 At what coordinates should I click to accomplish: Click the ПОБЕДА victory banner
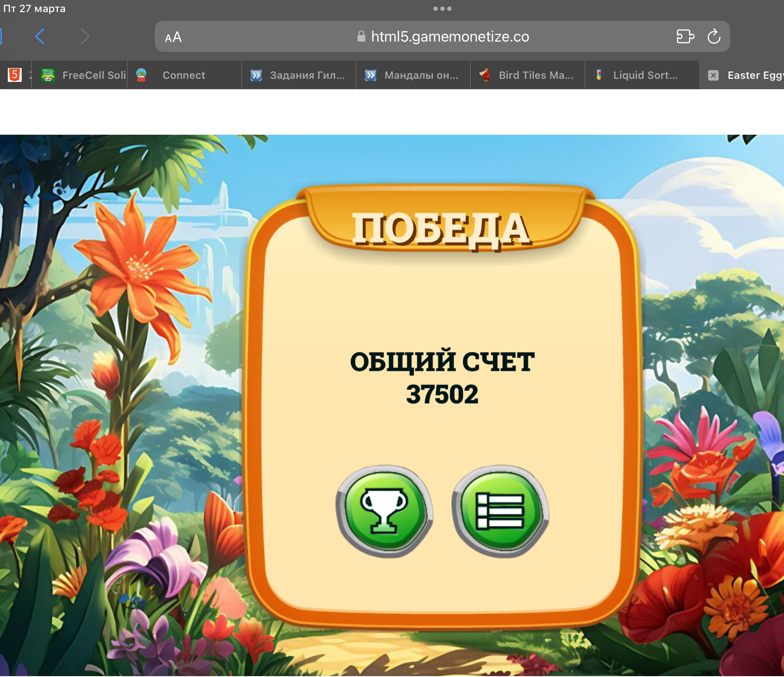coord(441,228)
